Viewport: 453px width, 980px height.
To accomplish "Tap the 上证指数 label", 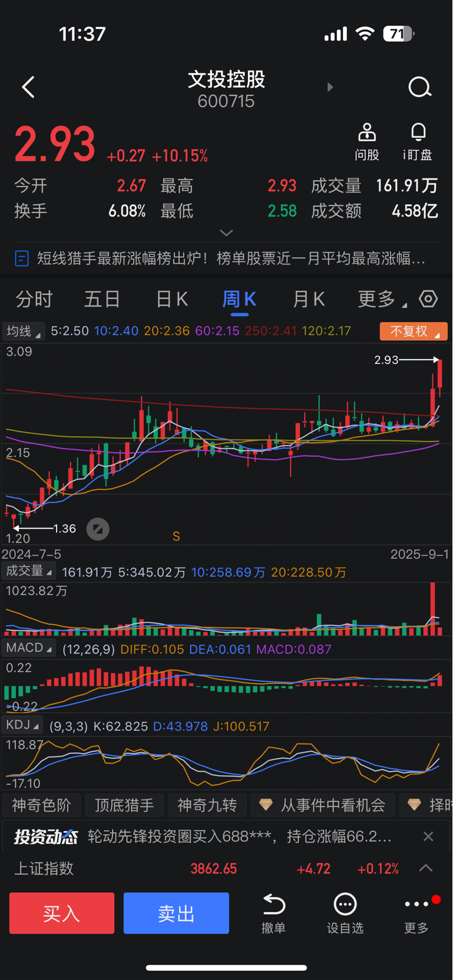I will 44,868.
